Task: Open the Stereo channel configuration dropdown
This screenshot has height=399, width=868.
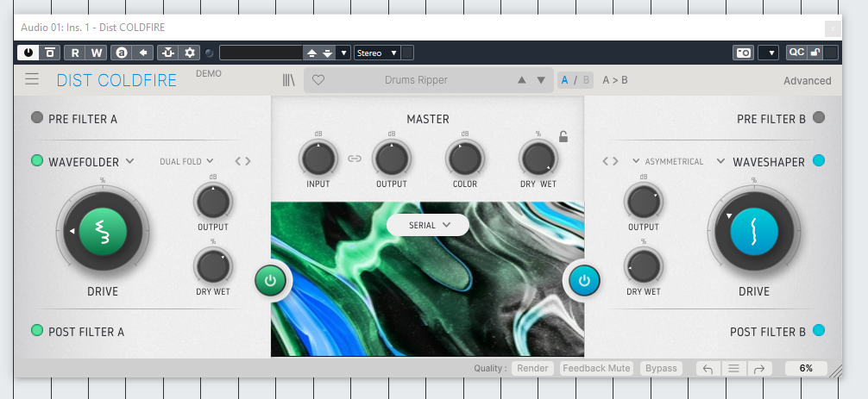Action: pyautogui.click(x=378, y=53)
